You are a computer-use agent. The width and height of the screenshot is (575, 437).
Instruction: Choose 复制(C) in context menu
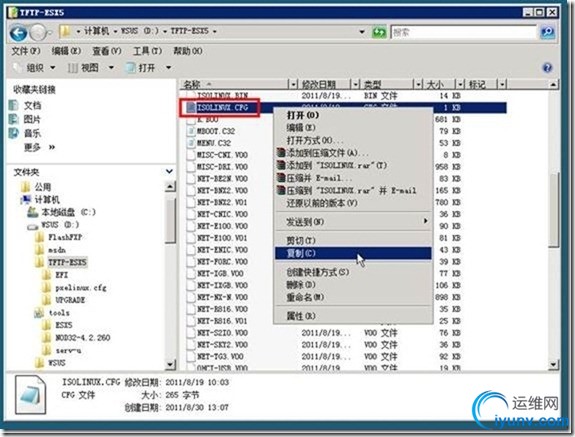[x=353, y=253]
